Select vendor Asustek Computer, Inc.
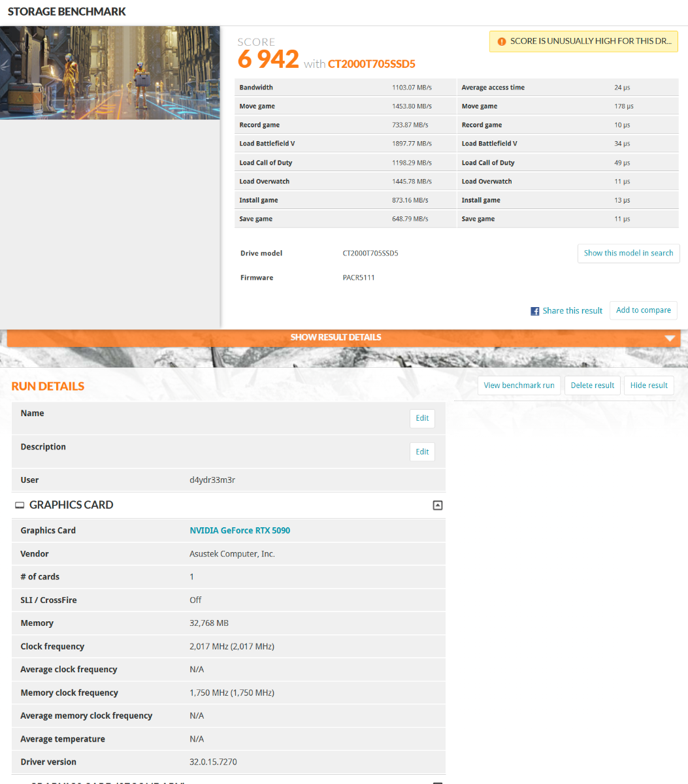This screenshot has width=688, height=784. pyautogui.click(x=232, y=554)
